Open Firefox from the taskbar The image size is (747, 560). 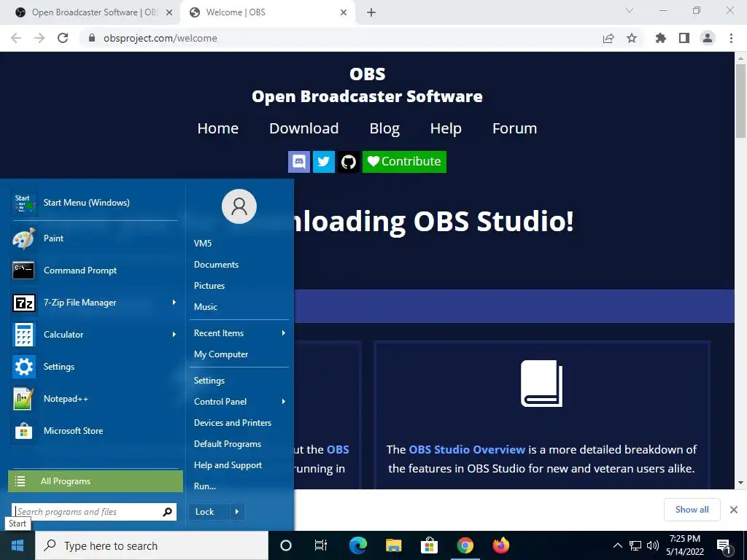(500, 545)
